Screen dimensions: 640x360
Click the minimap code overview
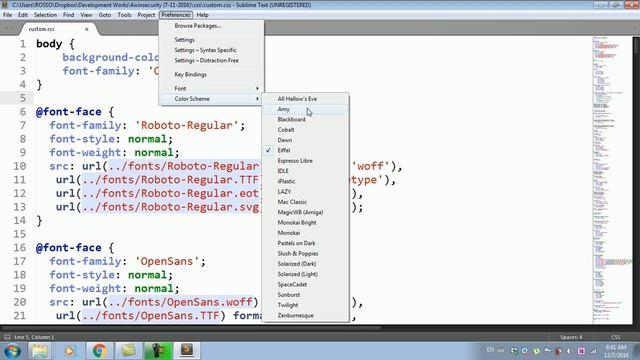click(612, 180)
